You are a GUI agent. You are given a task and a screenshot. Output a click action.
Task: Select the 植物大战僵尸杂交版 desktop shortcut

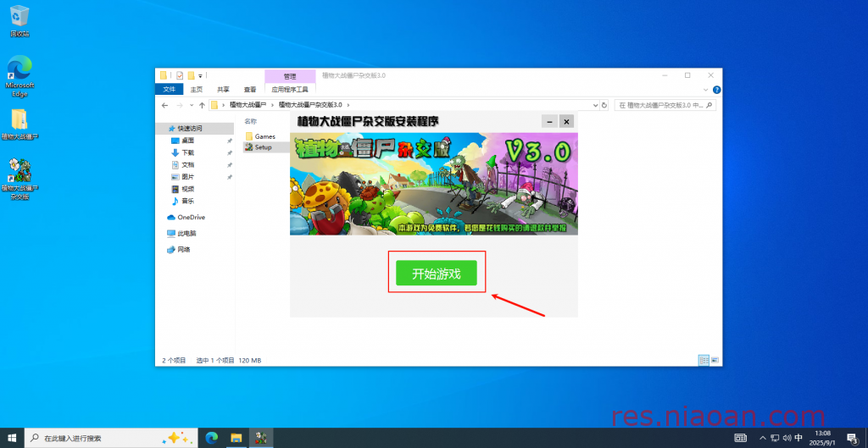tap(19, 179)
